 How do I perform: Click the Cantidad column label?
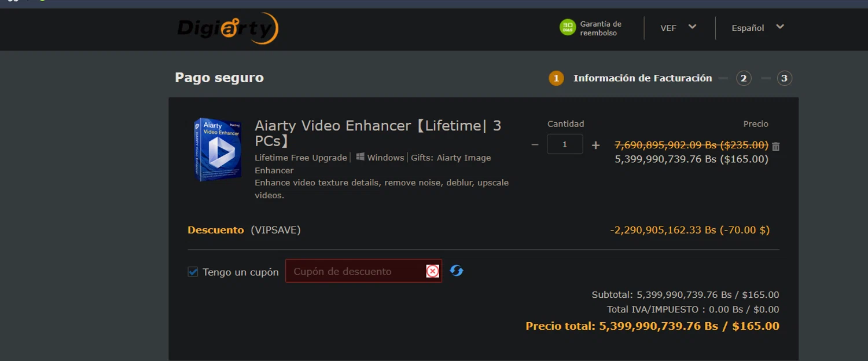[565, 124]
